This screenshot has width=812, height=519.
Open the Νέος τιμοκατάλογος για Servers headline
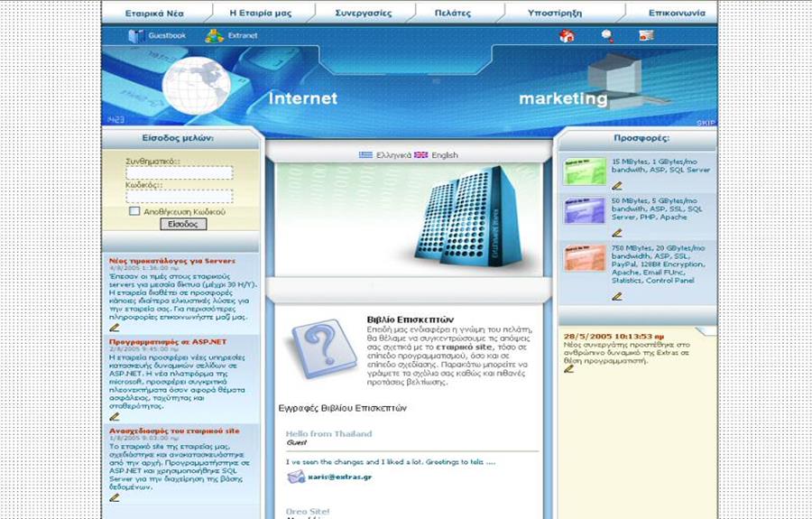[172, 261]
